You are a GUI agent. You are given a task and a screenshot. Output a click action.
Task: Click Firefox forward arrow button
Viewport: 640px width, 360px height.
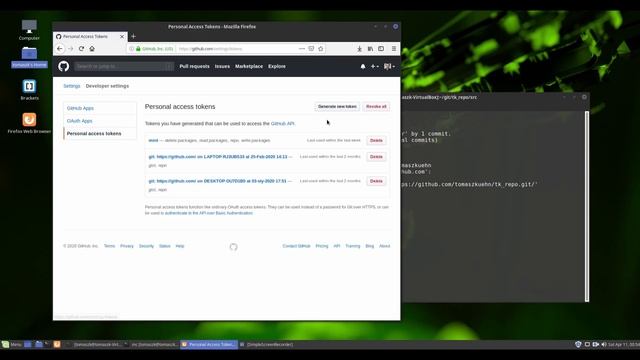[x=71, y=49]
